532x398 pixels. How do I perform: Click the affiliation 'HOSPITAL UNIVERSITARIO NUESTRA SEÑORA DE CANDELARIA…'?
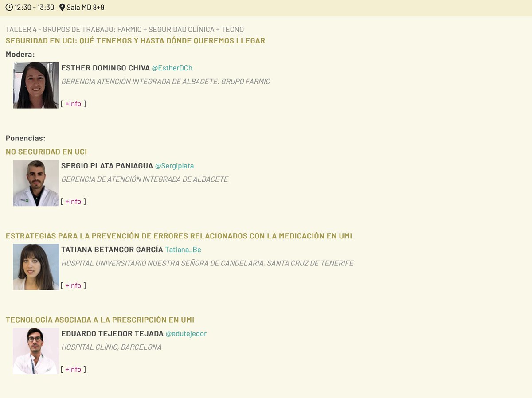[207, 263]
